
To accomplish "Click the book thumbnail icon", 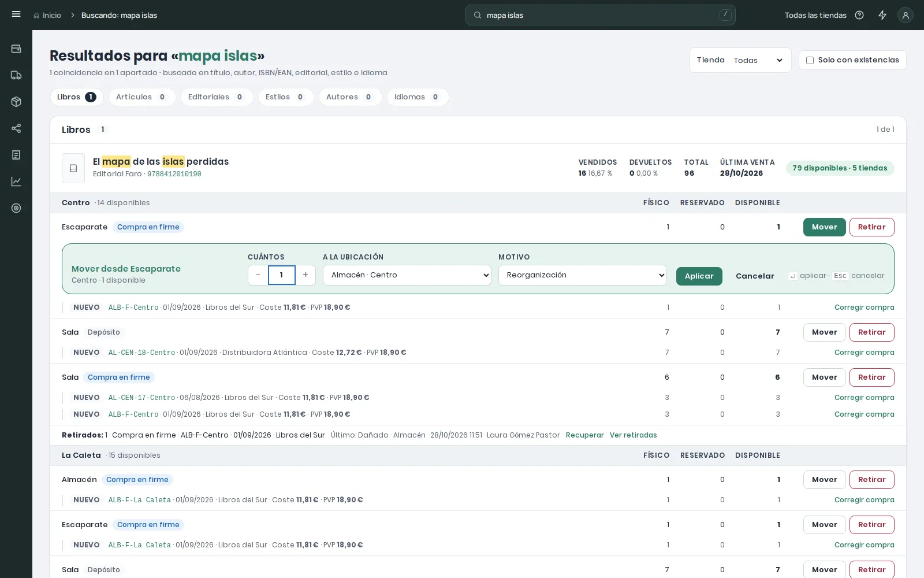I will pyautogui.click(x=73, y=168).
